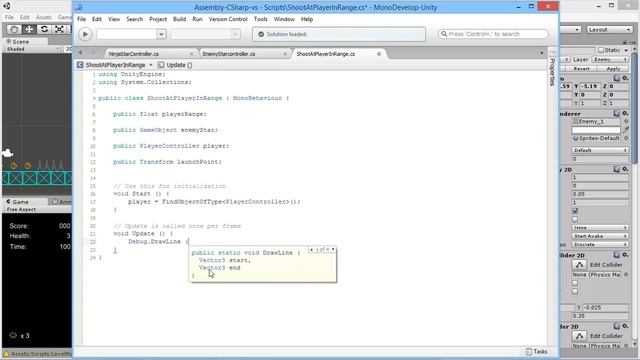Screen dimensions: 640x360
Task: Open the Layout dropdown in Unity
Action: click(x=610, y=30)
